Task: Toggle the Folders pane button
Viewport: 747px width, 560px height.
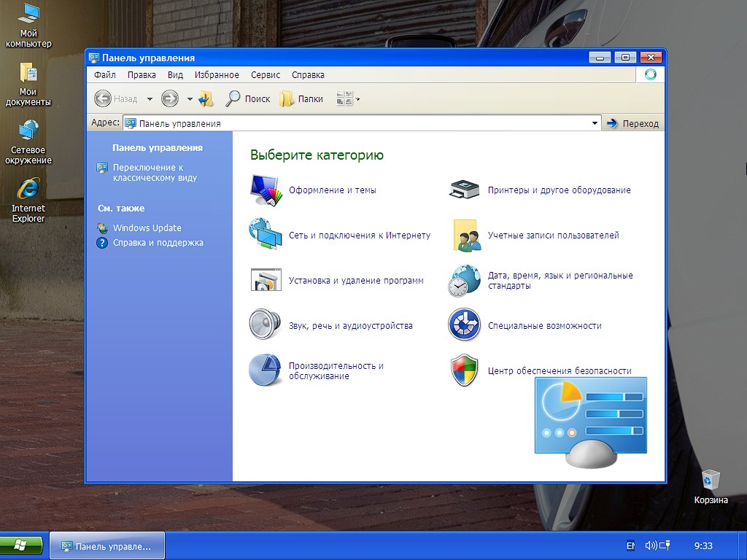Action: [x=301, y=98]
